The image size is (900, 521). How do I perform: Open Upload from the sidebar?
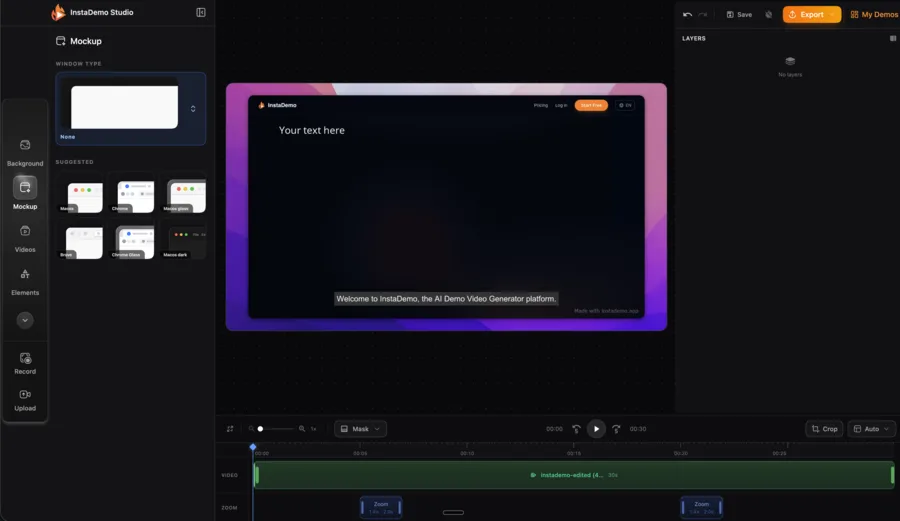pyautogui.click(x=25, y=400)
